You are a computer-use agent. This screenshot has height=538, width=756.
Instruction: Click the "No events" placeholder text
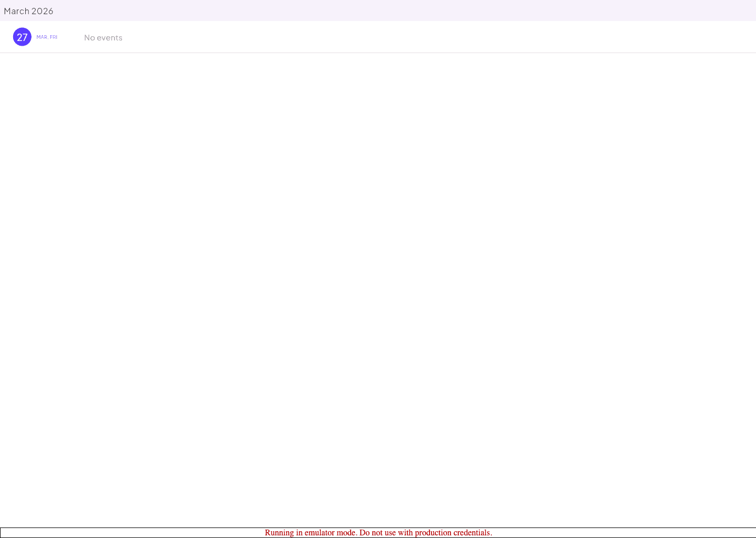click(103, 38)
